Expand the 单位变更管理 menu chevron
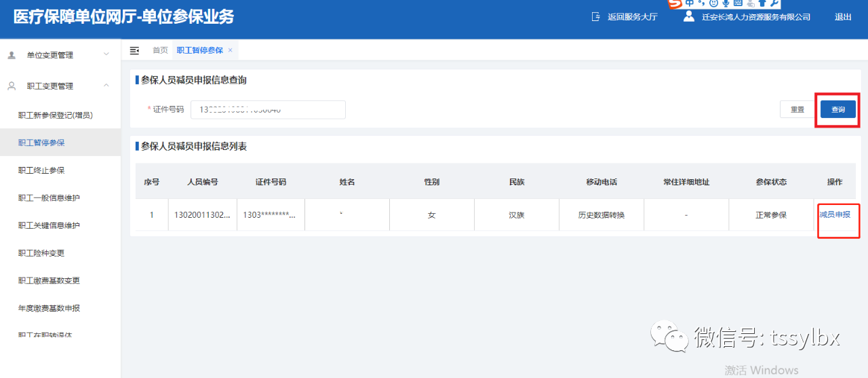Screen dimensions: 868x378 point(106,54)
